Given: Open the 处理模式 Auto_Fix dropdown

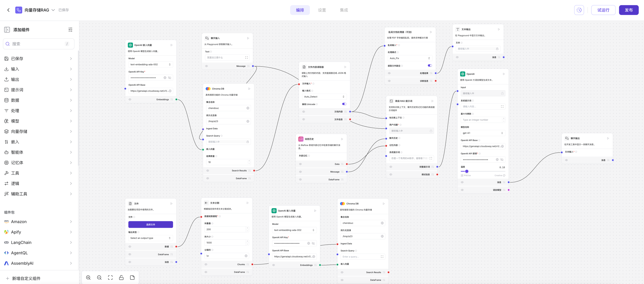Looking at the screenshot, I should 409,58.
